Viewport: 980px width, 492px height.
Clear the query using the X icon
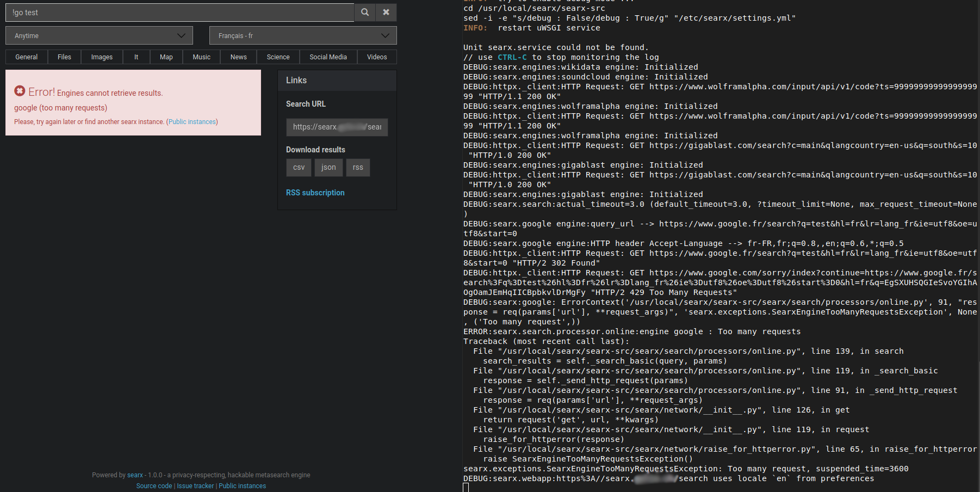click(x=386, y=12)
